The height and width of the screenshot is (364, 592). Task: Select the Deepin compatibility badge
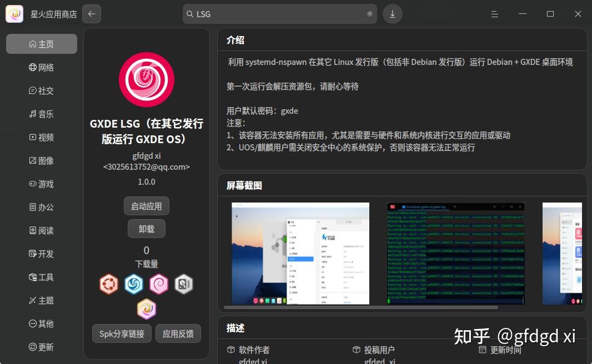134,284
